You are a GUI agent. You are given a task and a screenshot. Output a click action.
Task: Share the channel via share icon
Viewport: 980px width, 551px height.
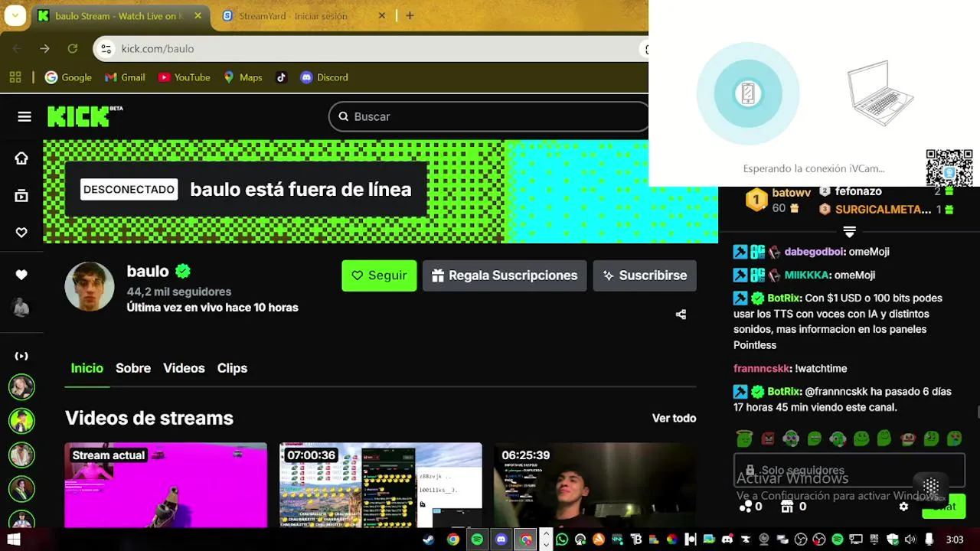point(681,315)
